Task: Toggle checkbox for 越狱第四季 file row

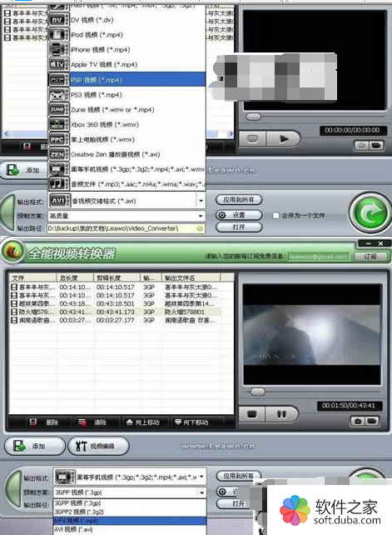Action: coord(14,303)
